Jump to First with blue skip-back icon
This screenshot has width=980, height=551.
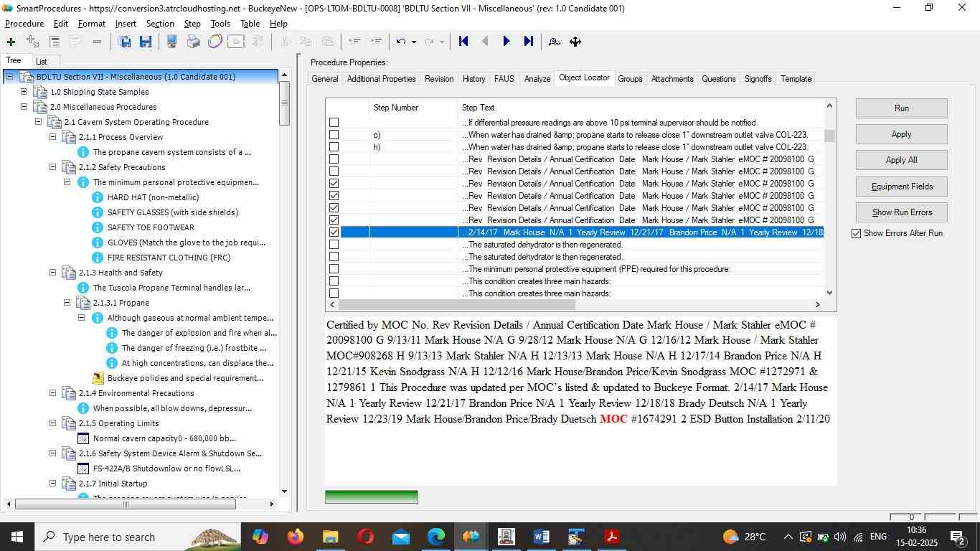click(463, 42)
